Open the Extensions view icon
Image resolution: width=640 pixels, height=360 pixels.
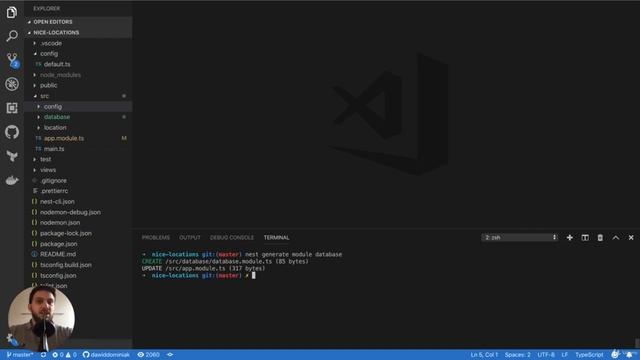(x=12, y=108)
